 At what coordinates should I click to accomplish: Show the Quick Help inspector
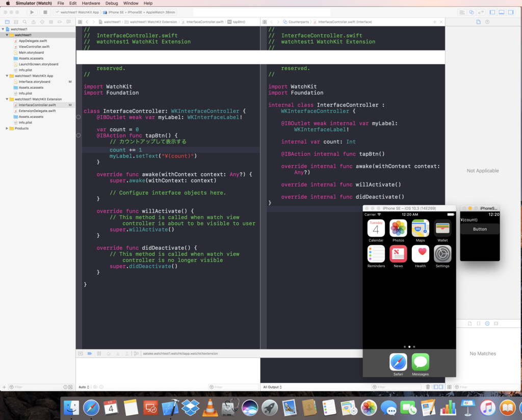[487, 22]
